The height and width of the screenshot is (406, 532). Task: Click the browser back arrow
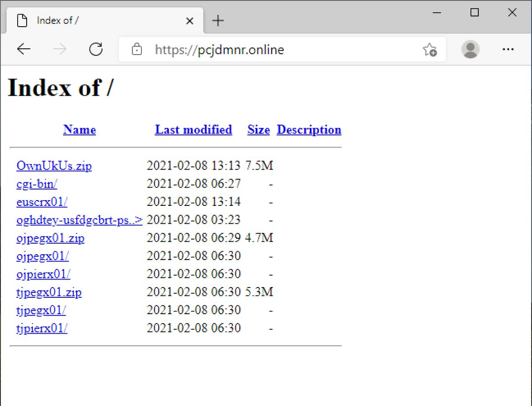point(24,49)
